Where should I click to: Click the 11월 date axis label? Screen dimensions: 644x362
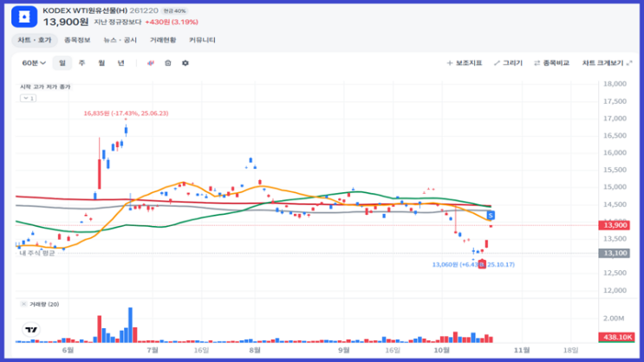pos(522,350)
